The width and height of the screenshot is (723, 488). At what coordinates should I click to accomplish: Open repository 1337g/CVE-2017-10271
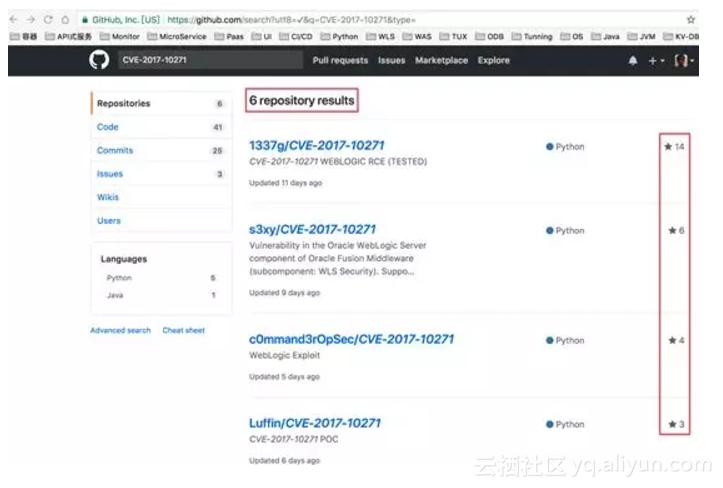point(317,145)
